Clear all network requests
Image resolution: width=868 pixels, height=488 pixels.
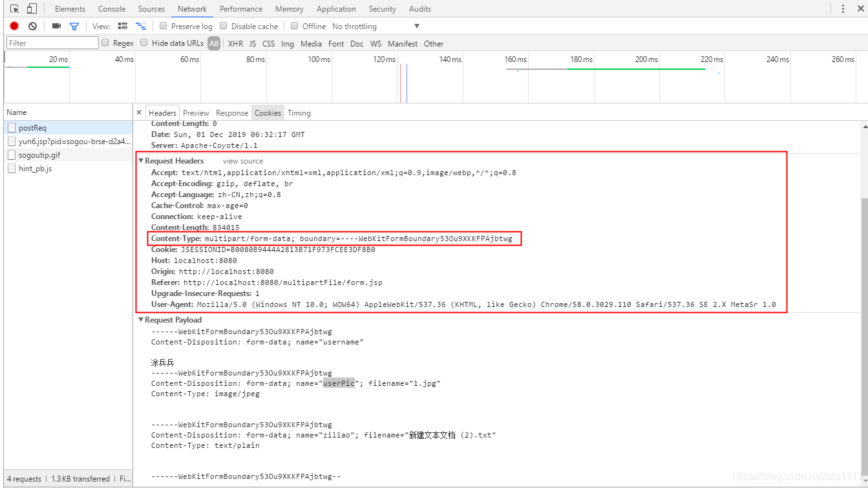click(32, 26)
